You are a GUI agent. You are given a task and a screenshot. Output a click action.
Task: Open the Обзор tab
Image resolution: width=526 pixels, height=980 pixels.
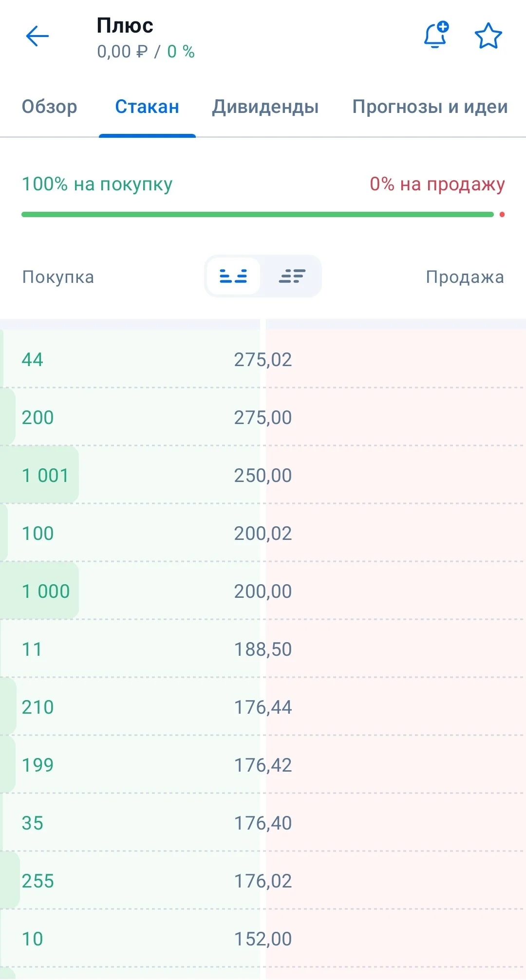(x=49, y=107)
